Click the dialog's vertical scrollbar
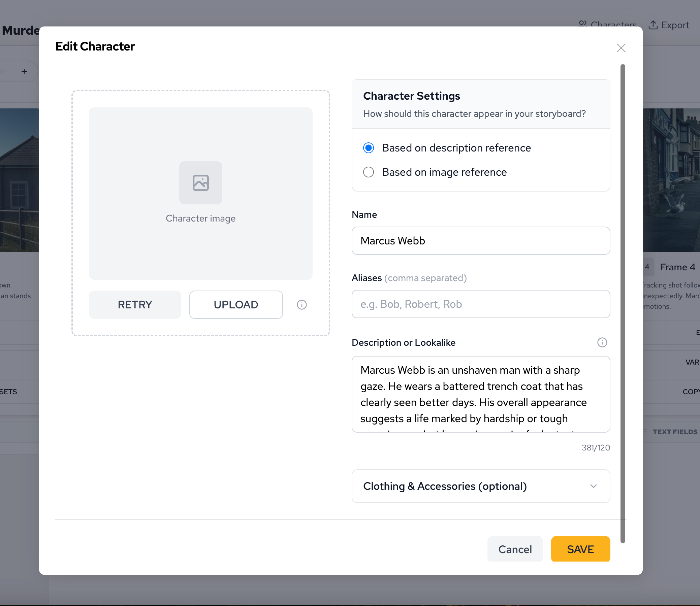700x606 pixels. pyautogui.click(x=623, y=303)
